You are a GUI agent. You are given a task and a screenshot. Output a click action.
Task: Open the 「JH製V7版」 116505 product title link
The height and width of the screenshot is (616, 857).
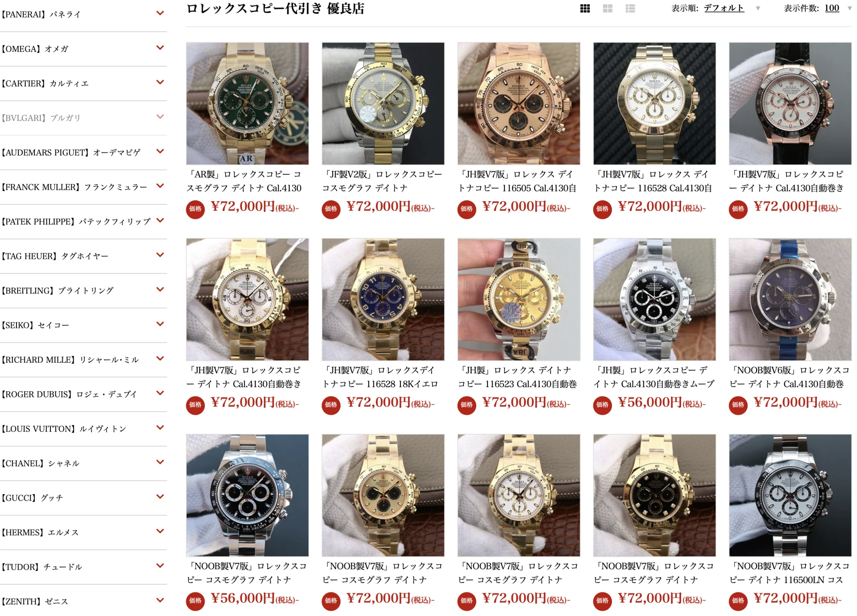pos(518,181)
